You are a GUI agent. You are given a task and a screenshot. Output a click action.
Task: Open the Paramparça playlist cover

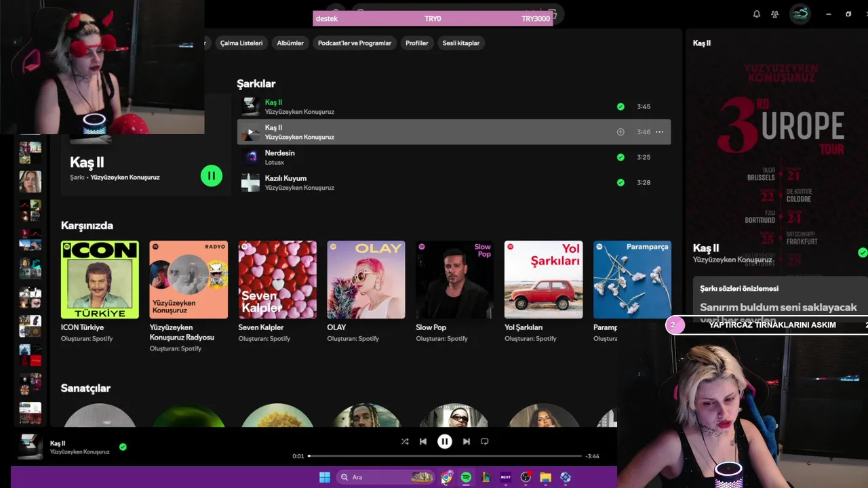[632, 279]
